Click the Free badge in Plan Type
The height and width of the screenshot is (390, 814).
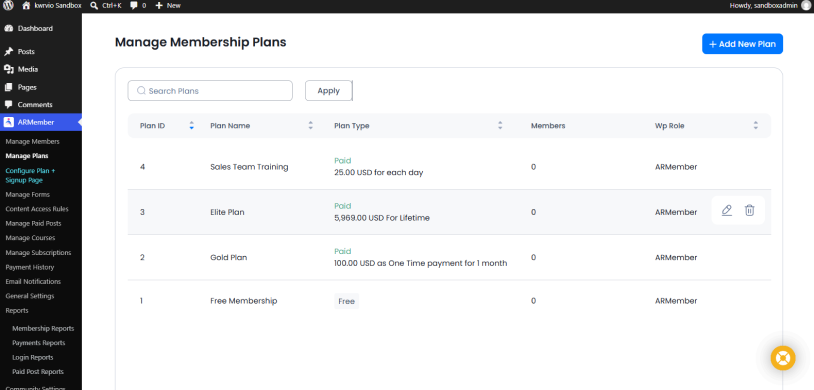(346, 301)
